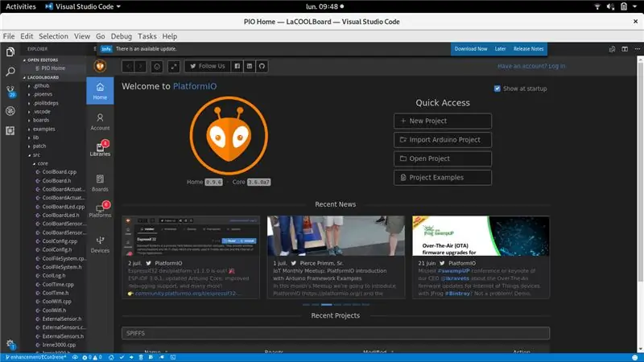Click the trash clean icon in the status bar
The height and width of the screenshot is (362, 644).
point(141,357)
